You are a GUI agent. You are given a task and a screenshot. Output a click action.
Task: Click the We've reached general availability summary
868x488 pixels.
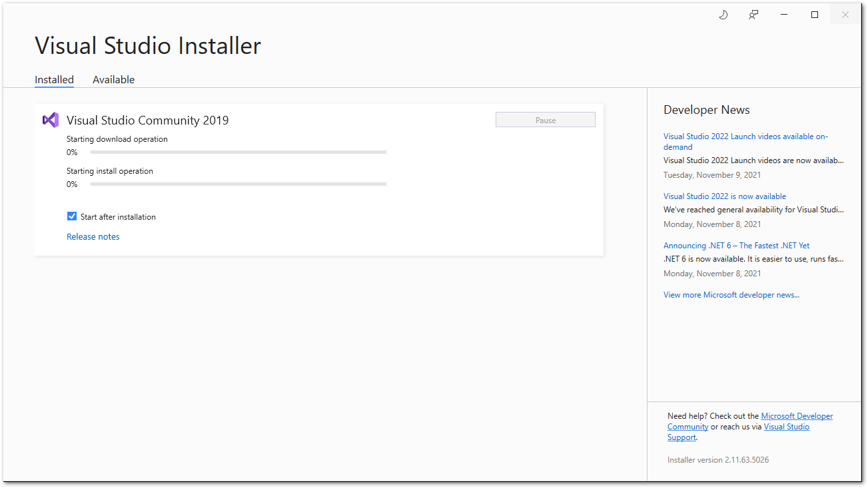coord(753,210)
